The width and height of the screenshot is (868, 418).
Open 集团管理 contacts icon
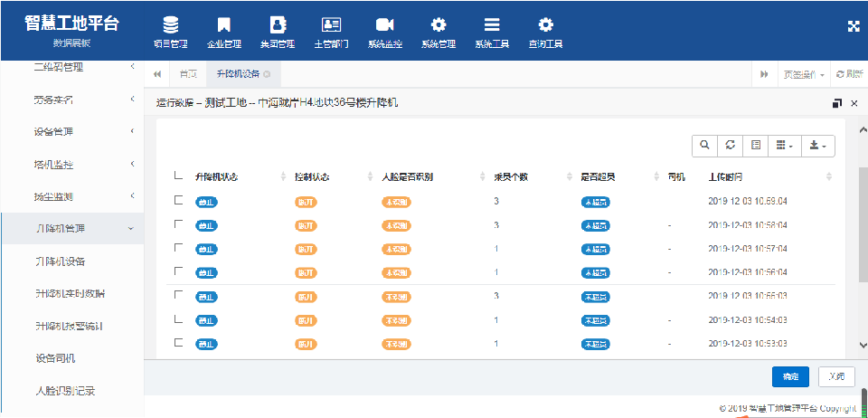[x=278, y=25]
